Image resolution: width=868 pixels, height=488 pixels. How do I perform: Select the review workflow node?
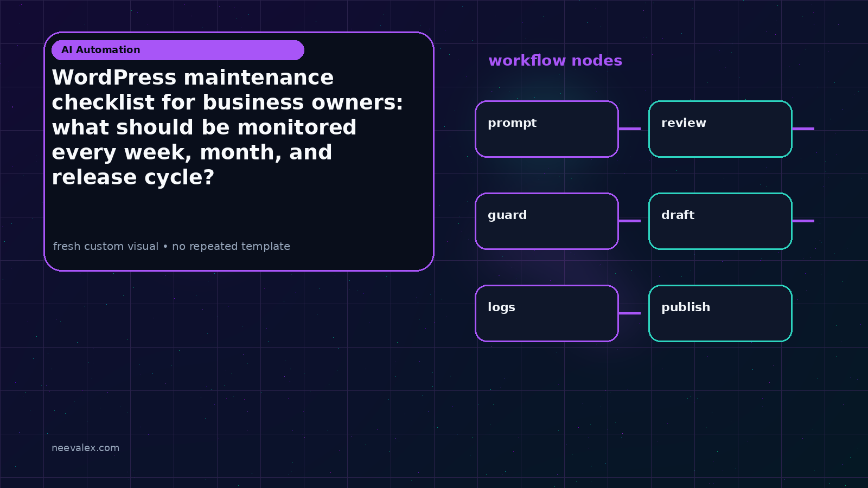pos(720,129)
